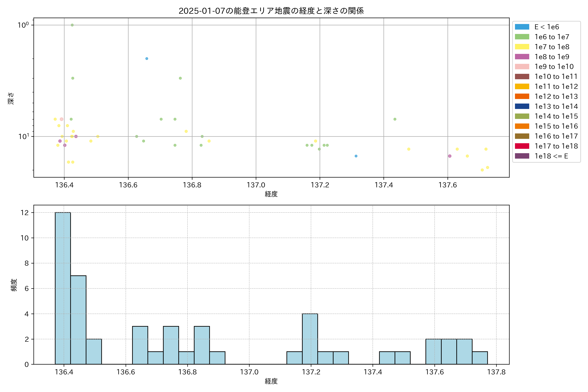Click the blue 'E < 1e6' legend swatch
The width and height of the screenshot is (588, 392).
pyautogui.click(x=522, y=27)
